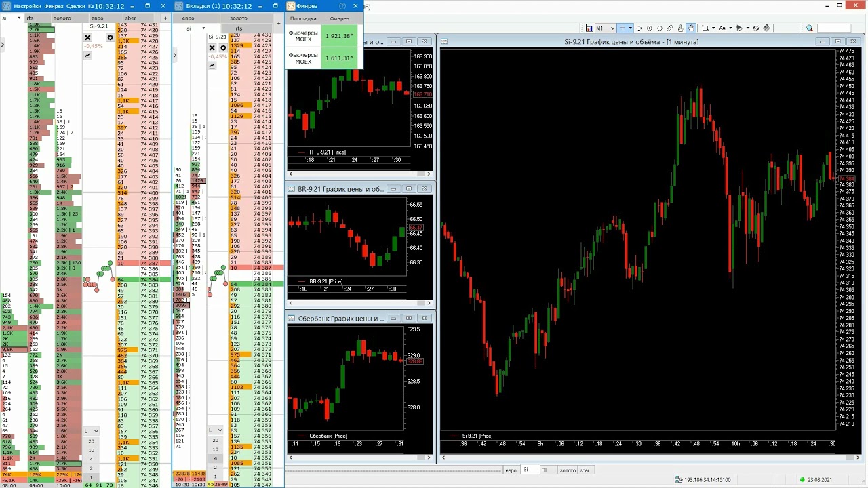Viewport: 868px width, 488px height.
Task: Select the pointing finger tool
Action: click(x=680, y=28)
